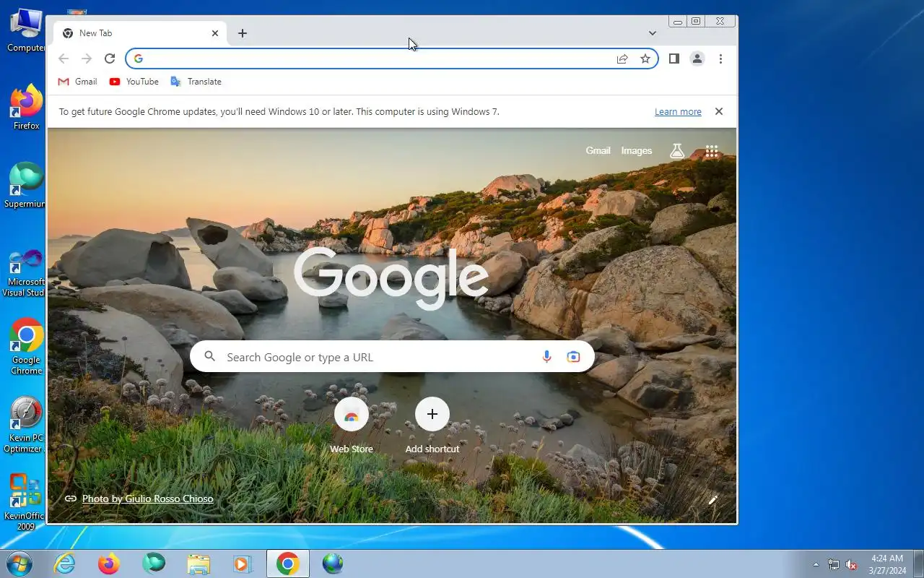
Task: Open the Web Store shortcut
Action: (352, 426)
